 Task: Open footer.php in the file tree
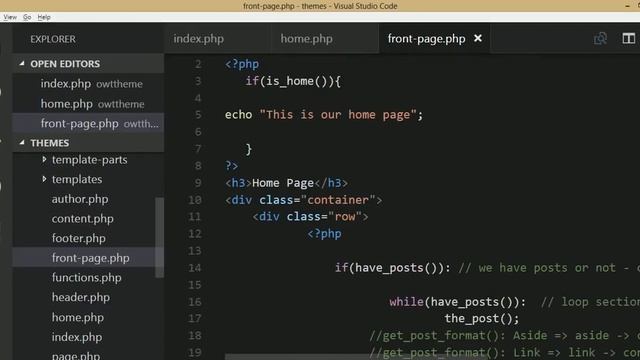pyautogui.click(x=78, y=238)
